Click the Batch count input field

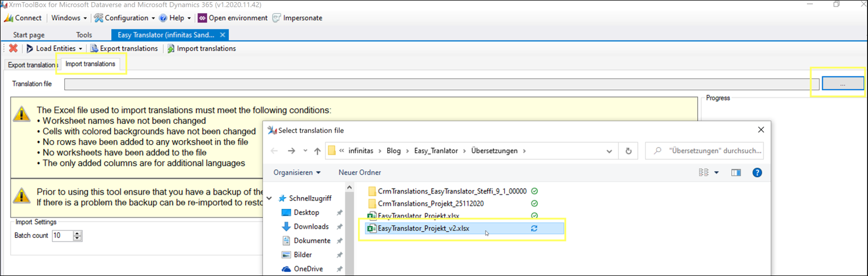coord(62,236)
